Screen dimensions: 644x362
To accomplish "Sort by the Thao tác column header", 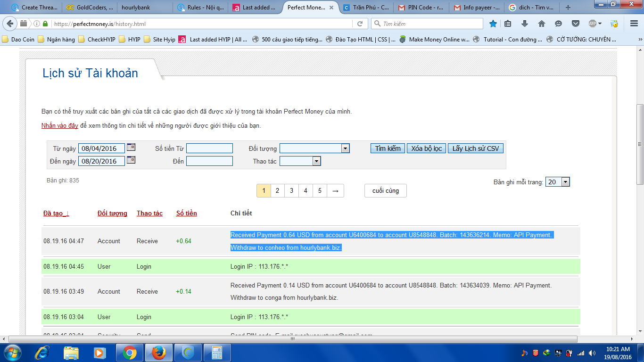I will (149, 214).
